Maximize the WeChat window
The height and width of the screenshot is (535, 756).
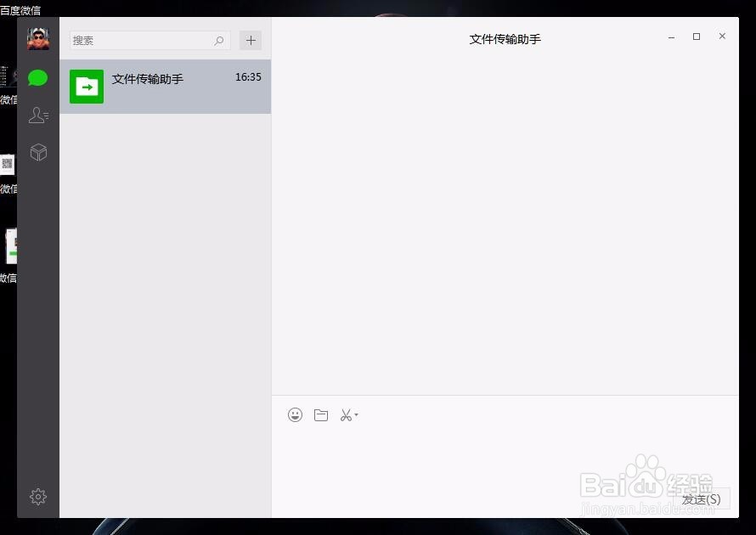pos(697,37)
